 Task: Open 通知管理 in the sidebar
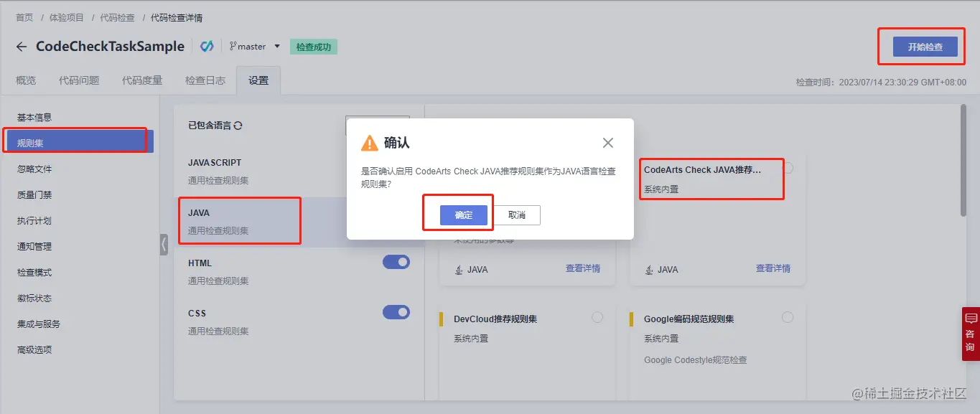34,247
